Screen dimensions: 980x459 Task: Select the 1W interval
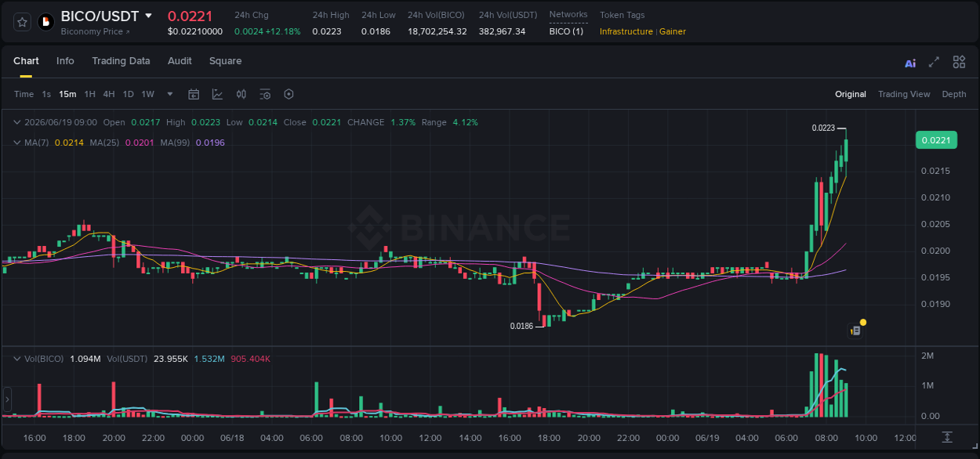[147, 94]
